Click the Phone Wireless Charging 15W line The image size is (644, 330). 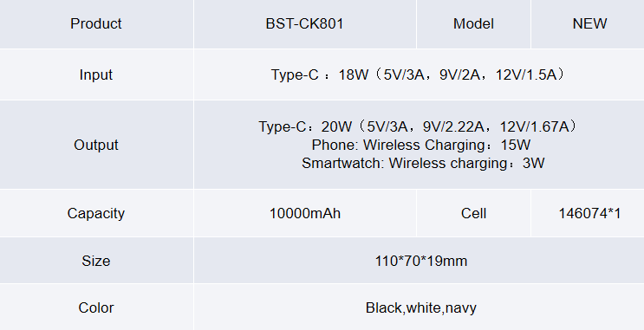click(421, 145)
